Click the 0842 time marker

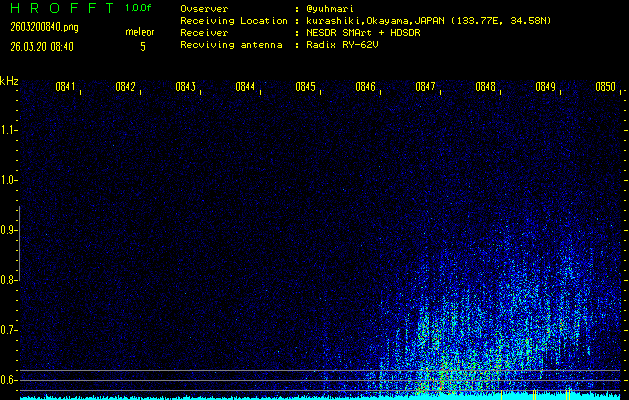coord(126,87)
